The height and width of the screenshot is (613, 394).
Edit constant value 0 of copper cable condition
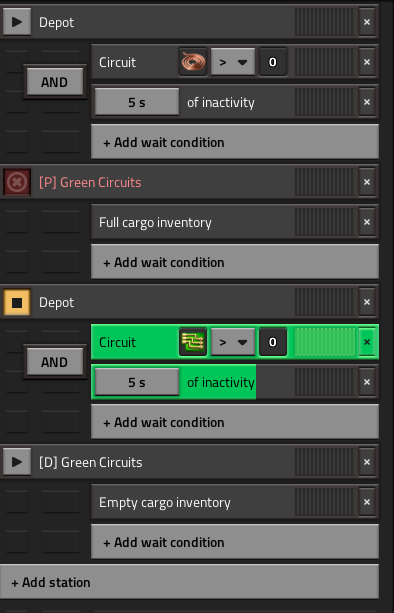click(273, 62)
